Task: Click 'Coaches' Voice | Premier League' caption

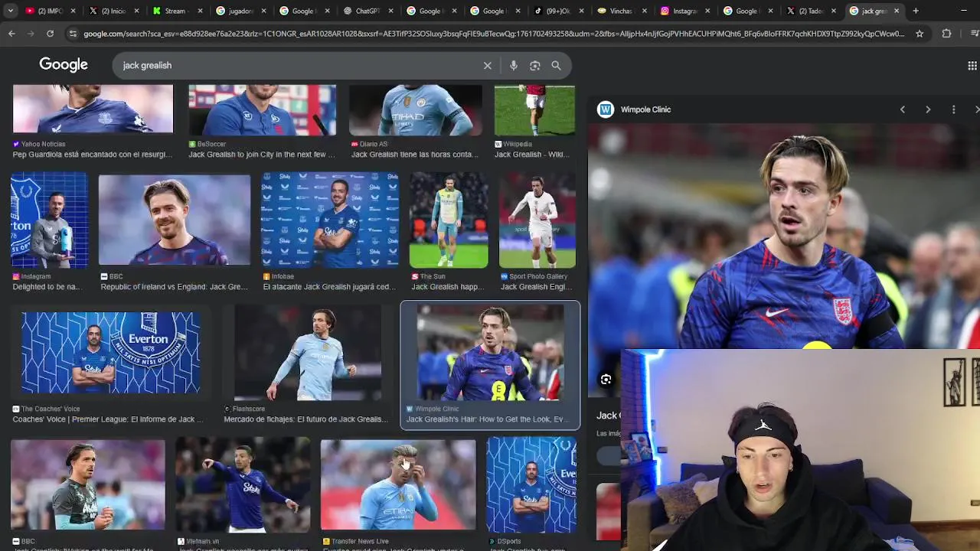Action: point(108,419)
